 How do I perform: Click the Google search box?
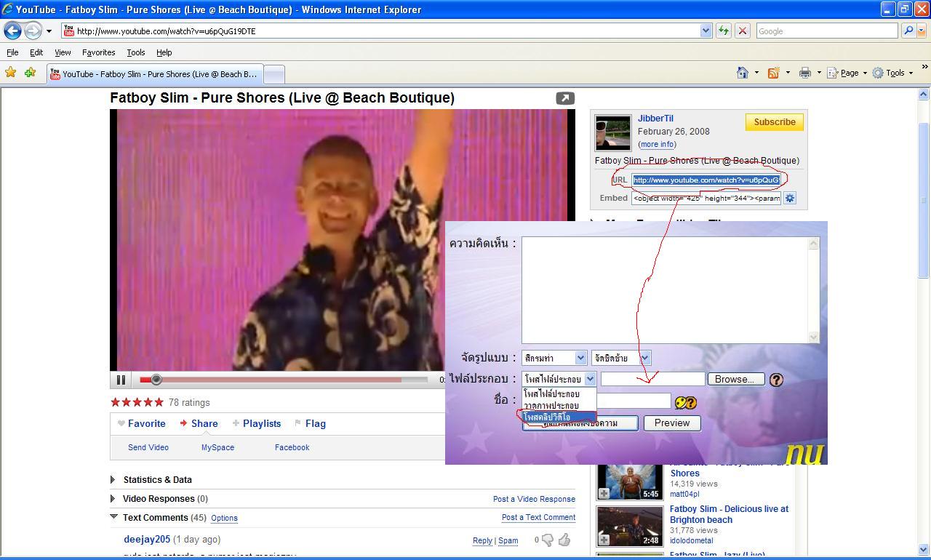click(x=826, y=31)
